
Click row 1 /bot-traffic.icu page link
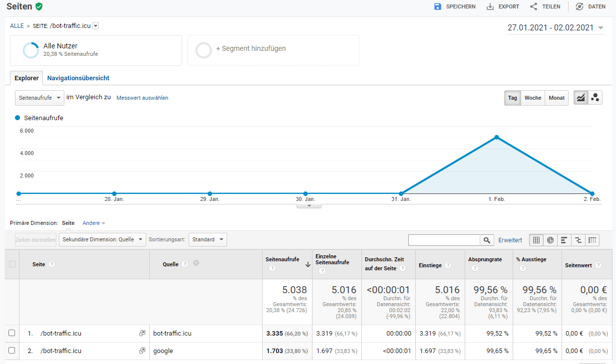click(61, 334)
